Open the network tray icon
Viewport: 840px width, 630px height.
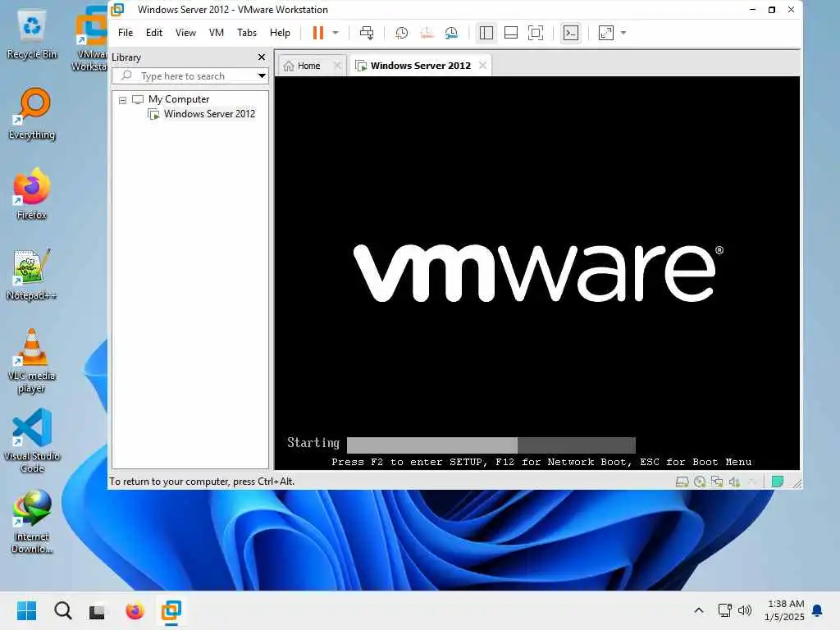pyautogui.click(x=724, y=610)
